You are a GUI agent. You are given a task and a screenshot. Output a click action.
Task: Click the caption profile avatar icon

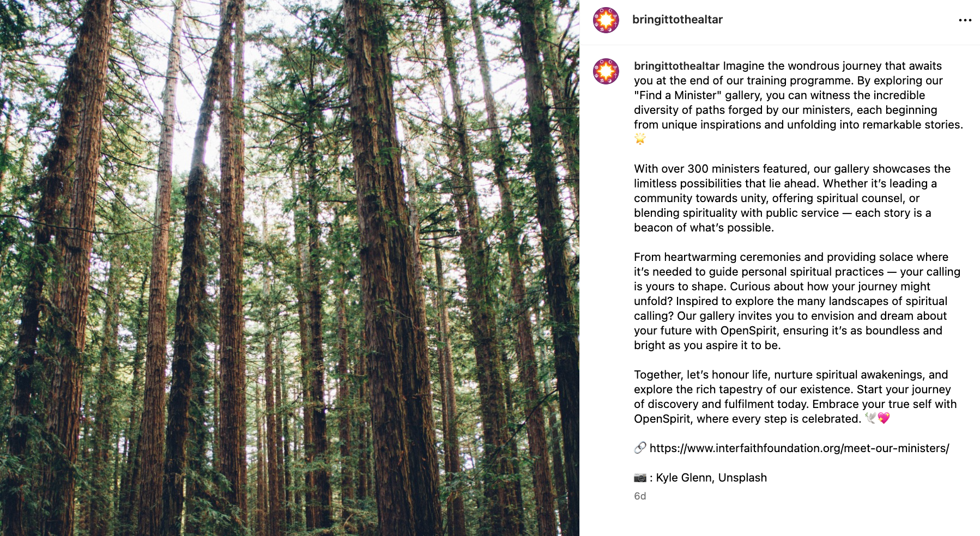click(606, 71)
